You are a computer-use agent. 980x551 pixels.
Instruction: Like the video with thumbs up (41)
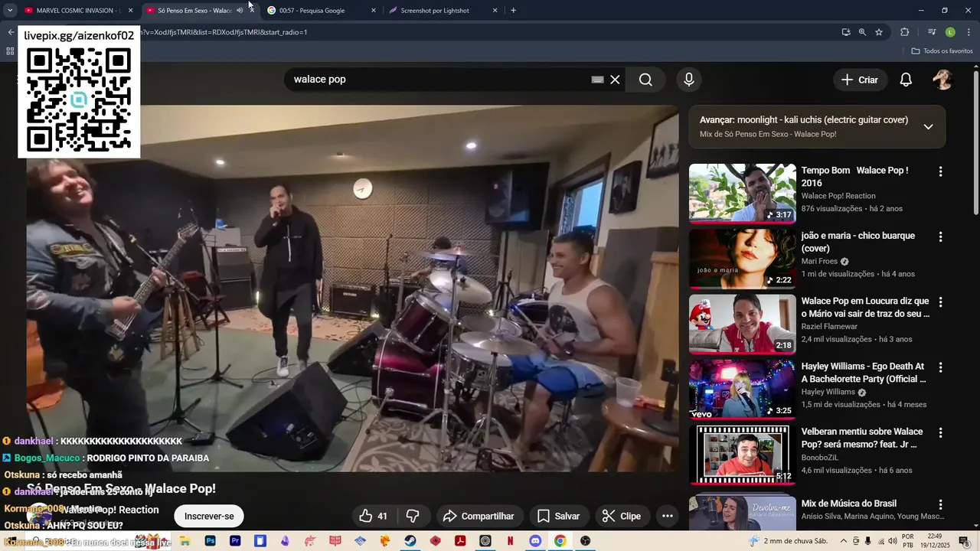(374, 516)
